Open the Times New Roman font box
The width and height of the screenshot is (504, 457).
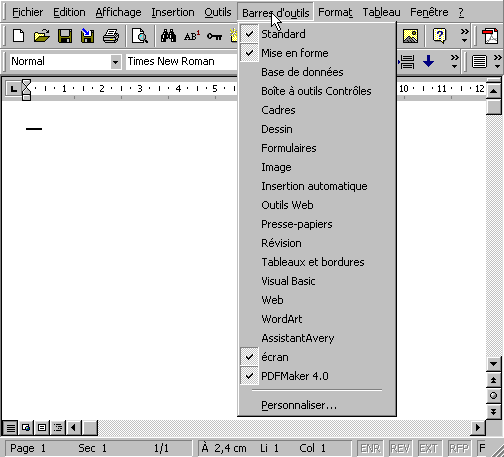point(181,61)
